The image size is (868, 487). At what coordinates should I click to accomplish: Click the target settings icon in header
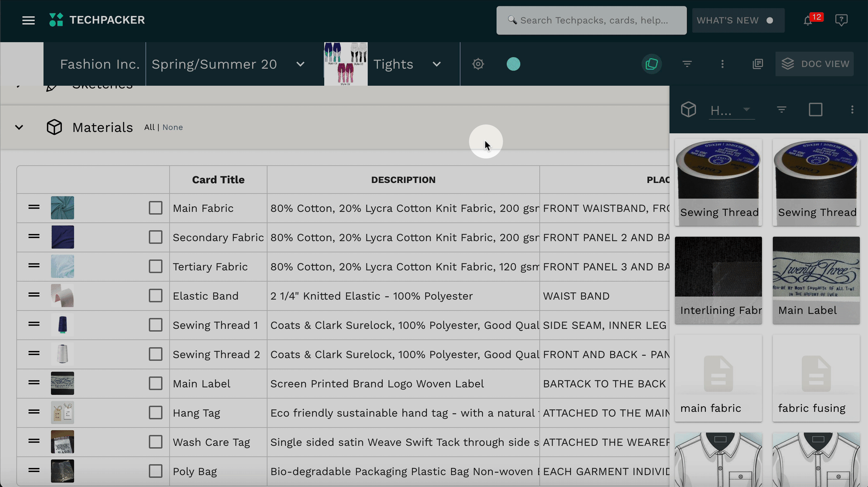click(478, 64)
